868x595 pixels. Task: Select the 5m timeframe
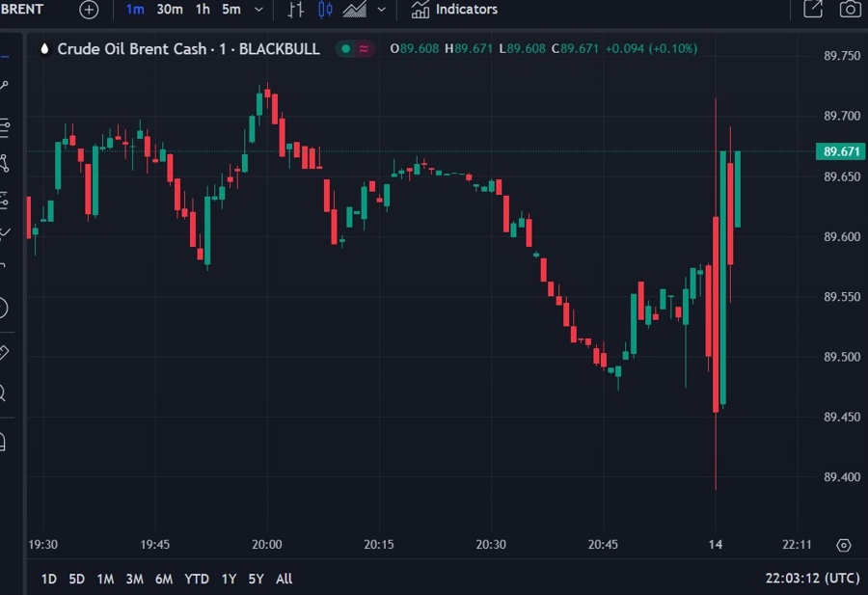231,10
